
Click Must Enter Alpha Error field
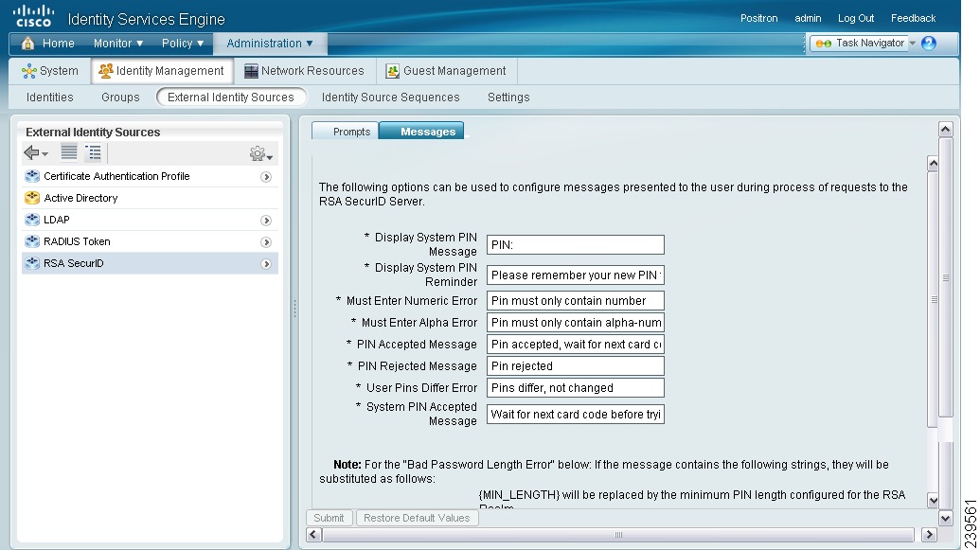[576, 323]
